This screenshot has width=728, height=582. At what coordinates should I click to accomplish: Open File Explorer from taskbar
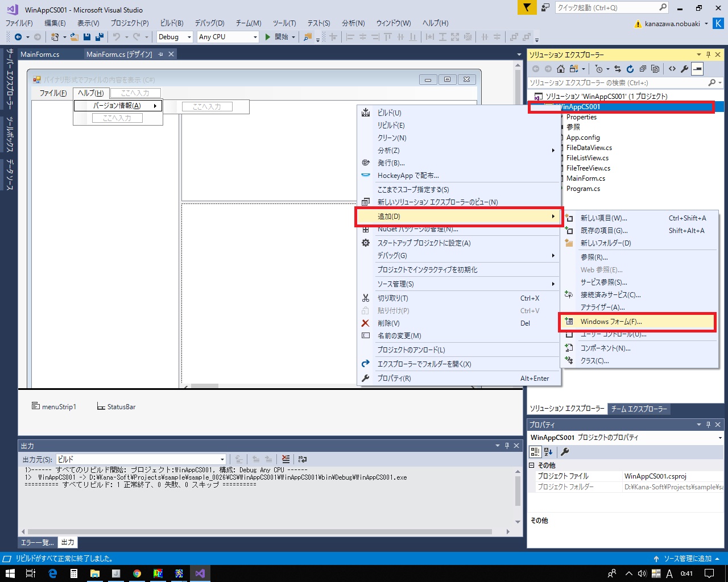click(94, 573)
